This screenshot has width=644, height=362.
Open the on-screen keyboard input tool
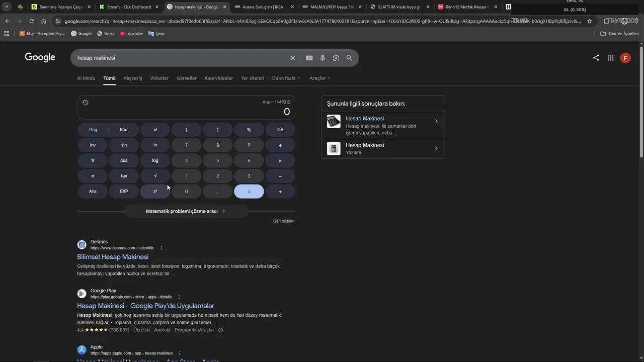[x=309, y=58]
